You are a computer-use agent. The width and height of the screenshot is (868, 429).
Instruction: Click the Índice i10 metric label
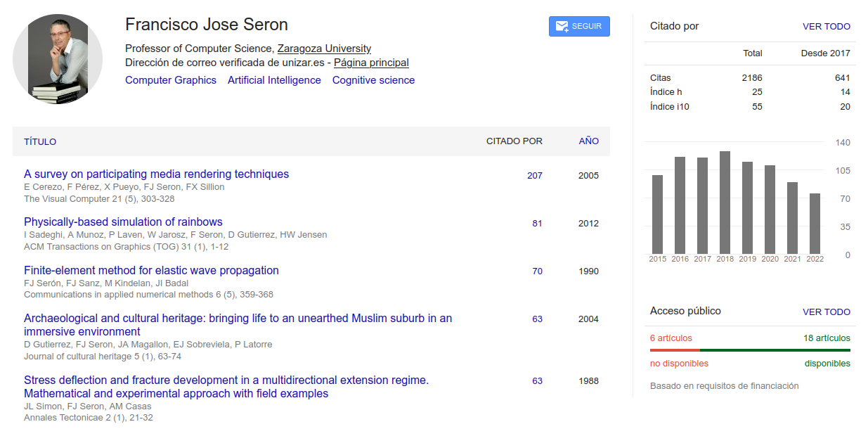(670, 107)
